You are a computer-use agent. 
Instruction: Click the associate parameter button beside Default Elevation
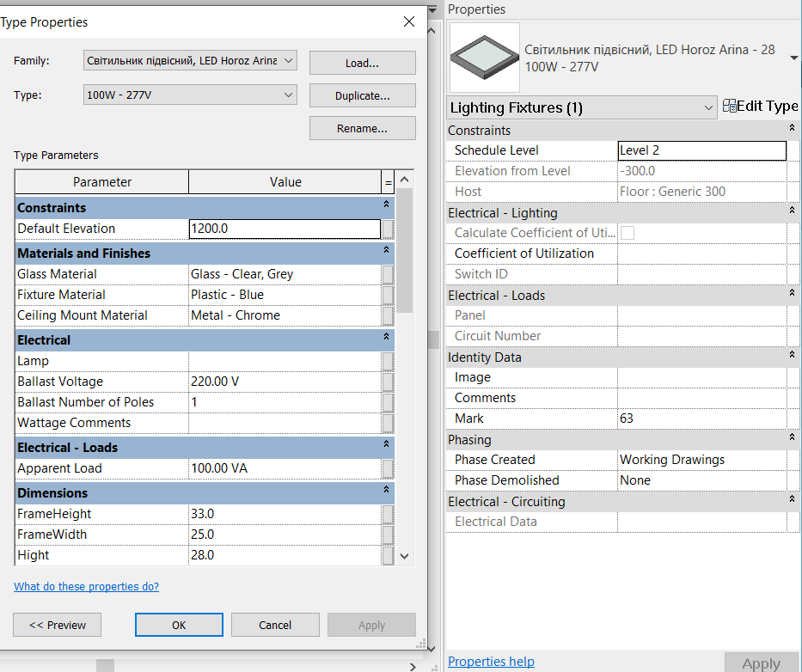[389, 229]
